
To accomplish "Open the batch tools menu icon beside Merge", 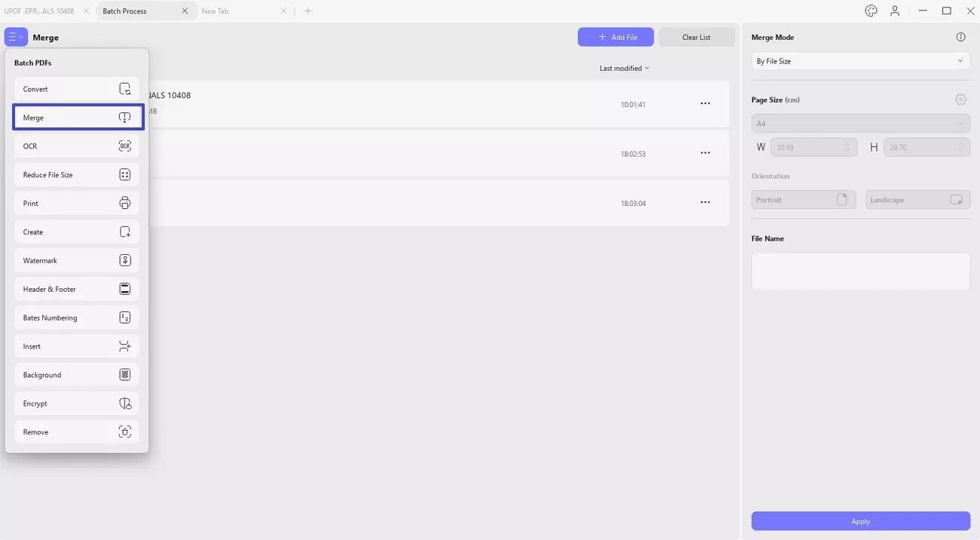I will click(16, 37).
